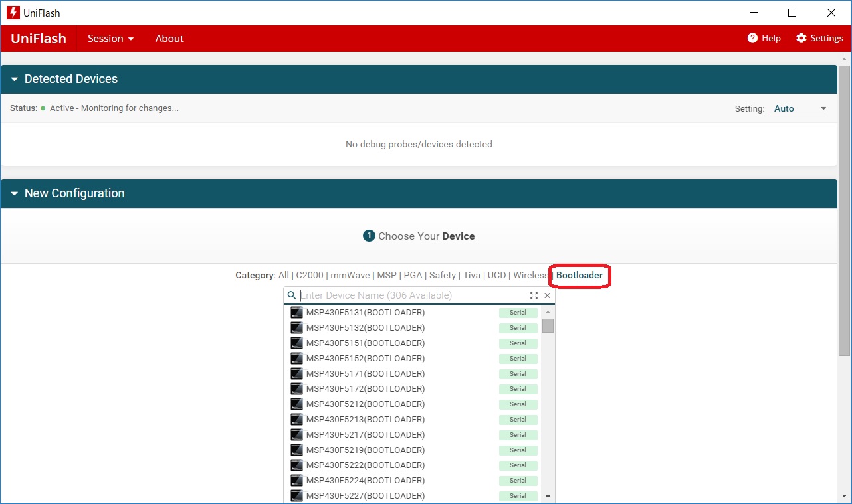Click the chip icon beside MSP430F5212(BOOTLOADER)
This screenshot has width=852, height=504.
click(296, 404)
